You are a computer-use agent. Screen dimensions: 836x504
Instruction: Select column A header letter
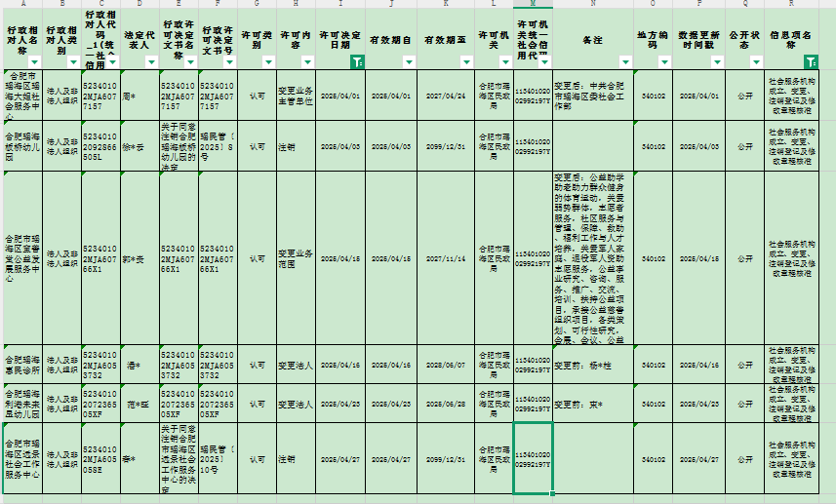(x=23, y=4)
